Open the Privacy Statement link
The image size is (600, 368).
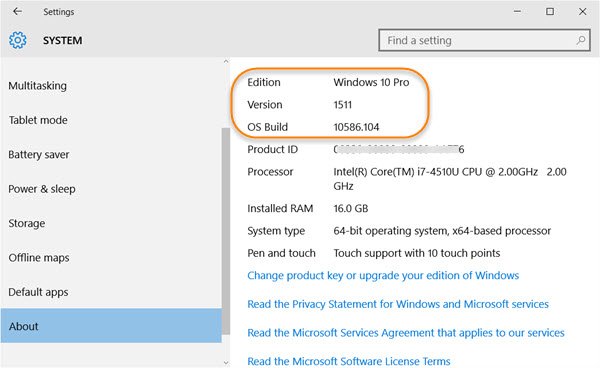click(398, 304)
